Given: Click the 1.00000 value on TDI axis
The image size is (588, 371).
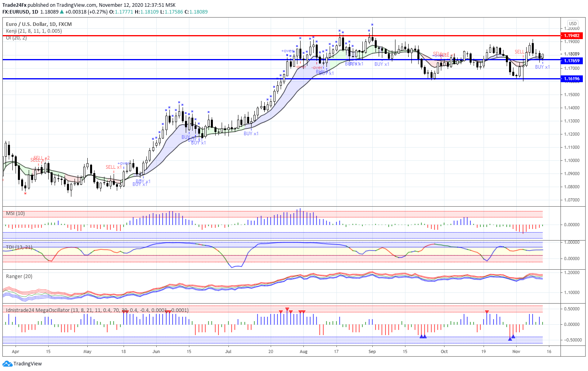Looking at the screenshot, I should coord(572,243).
